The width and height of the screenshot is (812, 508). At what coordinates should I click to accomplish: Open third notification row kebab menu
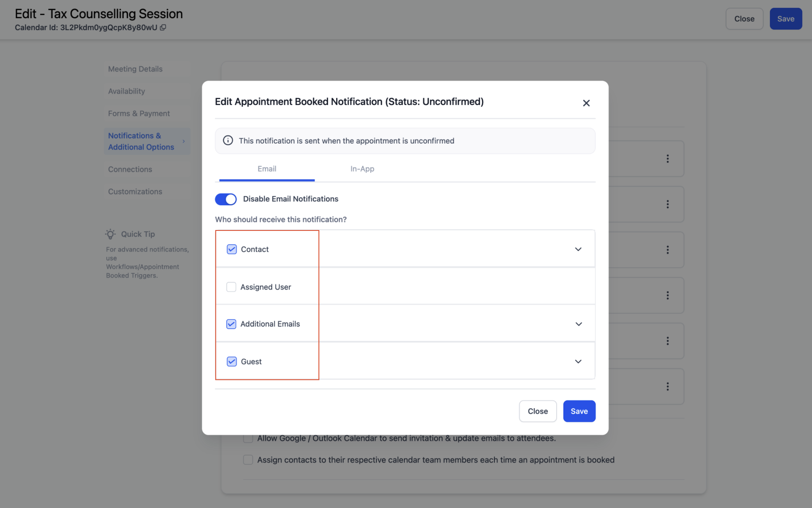tap(667, 250)
